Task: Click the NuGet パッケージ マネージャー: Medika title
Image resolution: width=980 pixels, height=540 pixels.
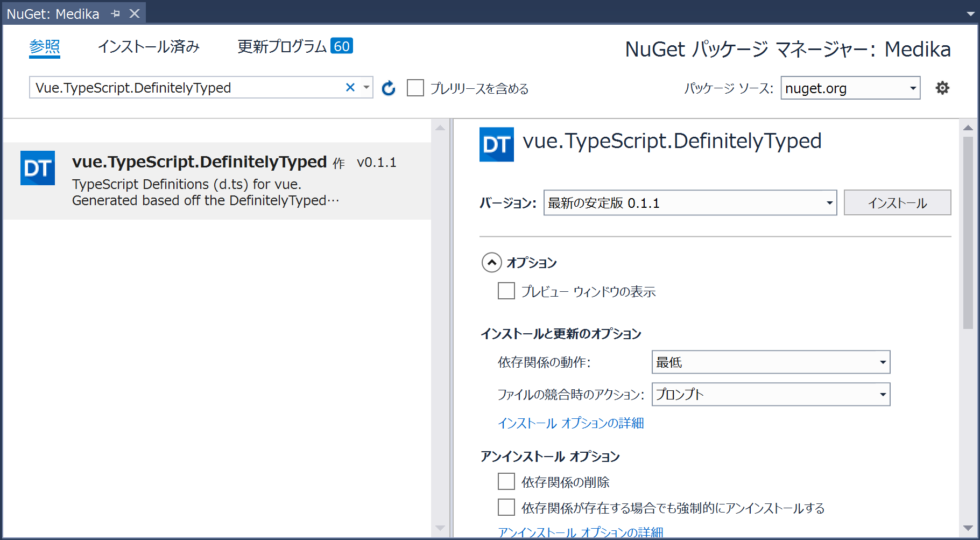Action: pyautogui.click(x=788, y=50)
